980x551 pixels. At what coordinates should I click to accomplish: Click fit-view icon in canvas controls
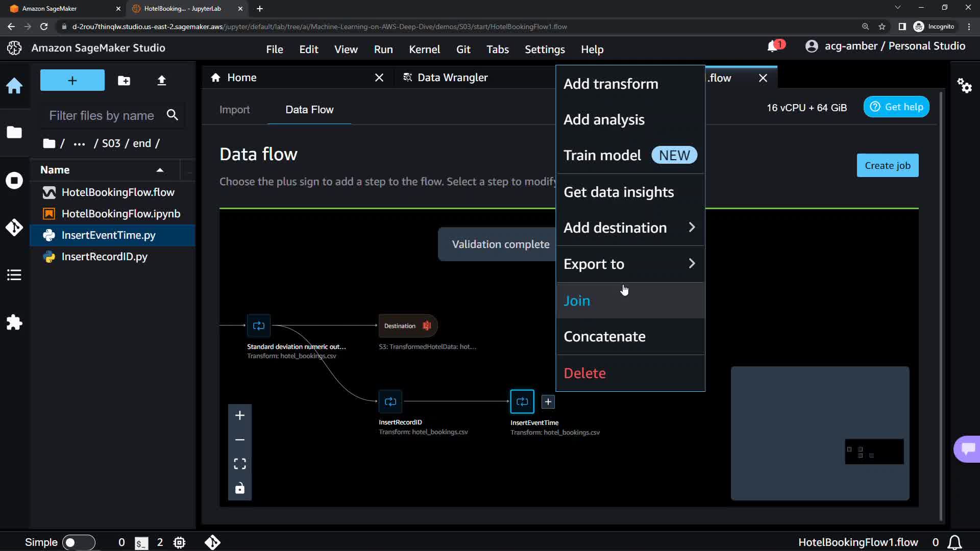pyautogui.click(x=240, y=464)
